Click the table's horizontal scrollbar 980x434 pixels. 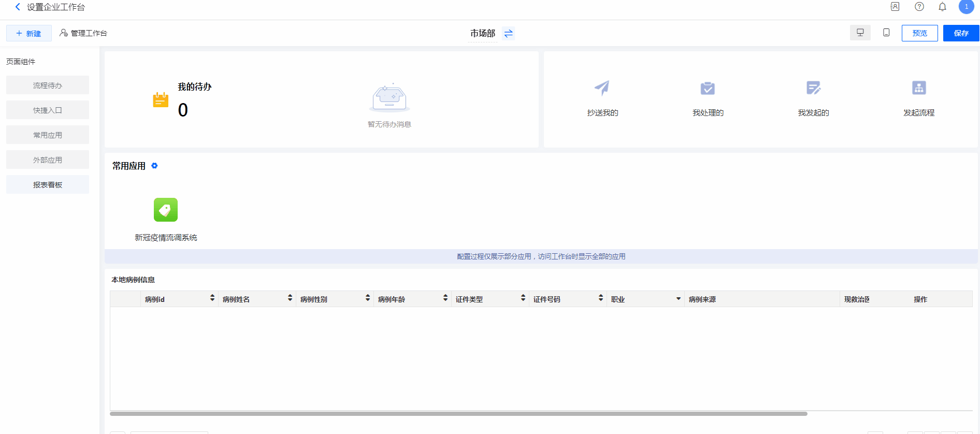point(458,414)
